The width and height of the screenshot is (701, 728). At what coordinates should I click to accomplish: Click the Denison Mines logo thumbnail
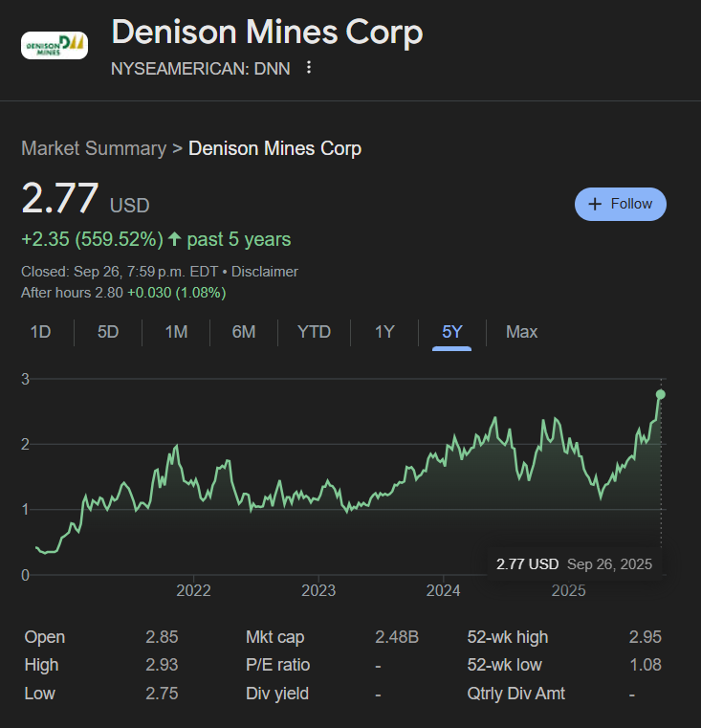coord(55,45)
